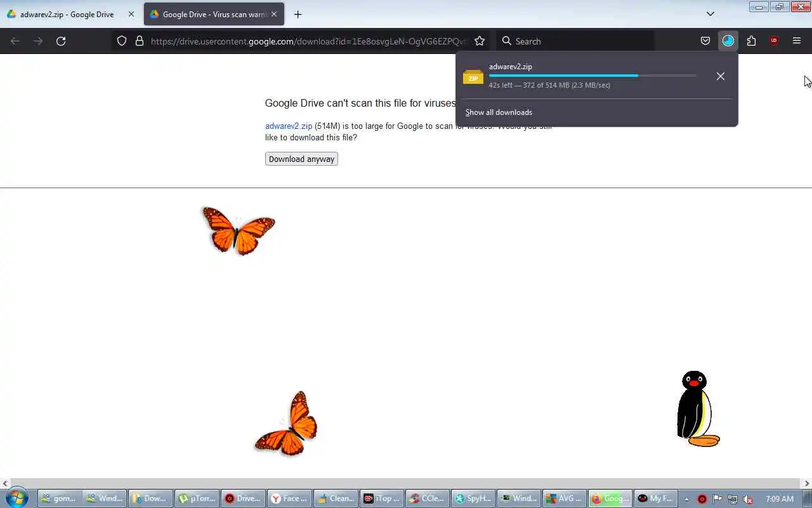The image size is (812, 508).
Task: Cancel the adwarev2.zip download
Action: coord(721,76)
